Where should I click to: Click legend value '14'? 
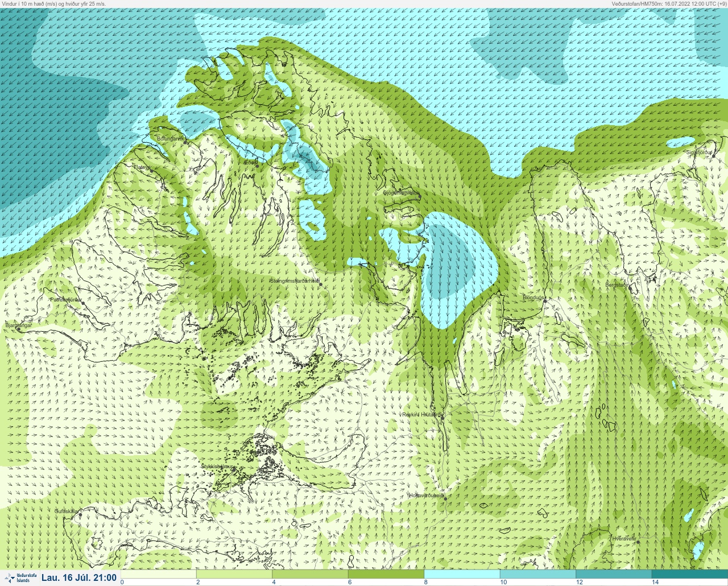pyautogui.click(x=655, y=582)
